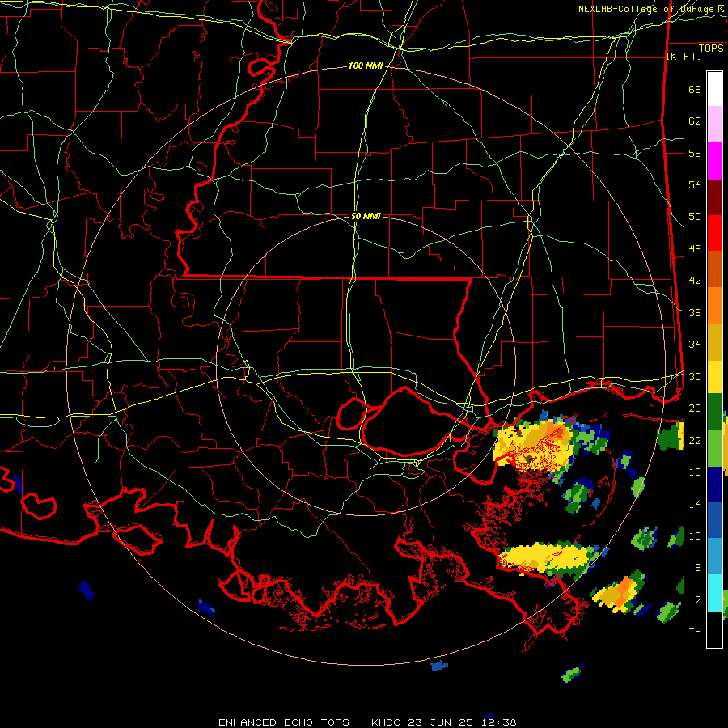This screenshot has height=728, width=728.
Task: Click the 46 legend value
Action: coord(695,249)
